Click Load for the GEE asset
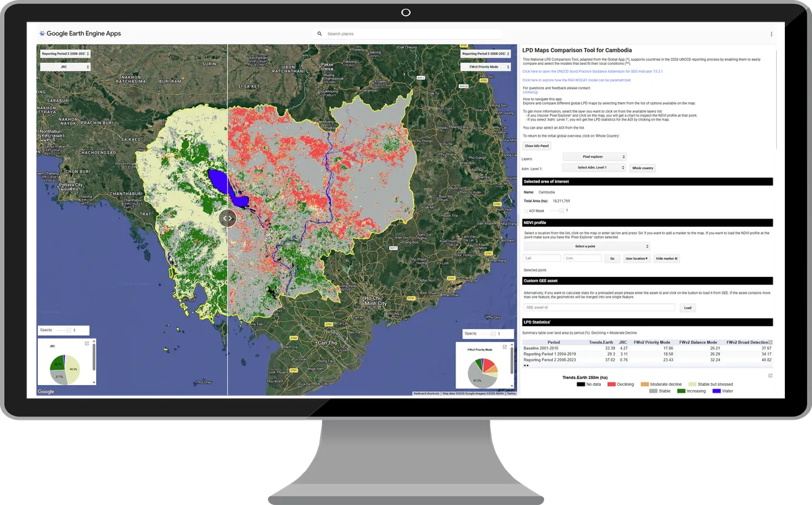Viewport: 812px width, 505px height. pyautogui.click(x=687, y=307)
